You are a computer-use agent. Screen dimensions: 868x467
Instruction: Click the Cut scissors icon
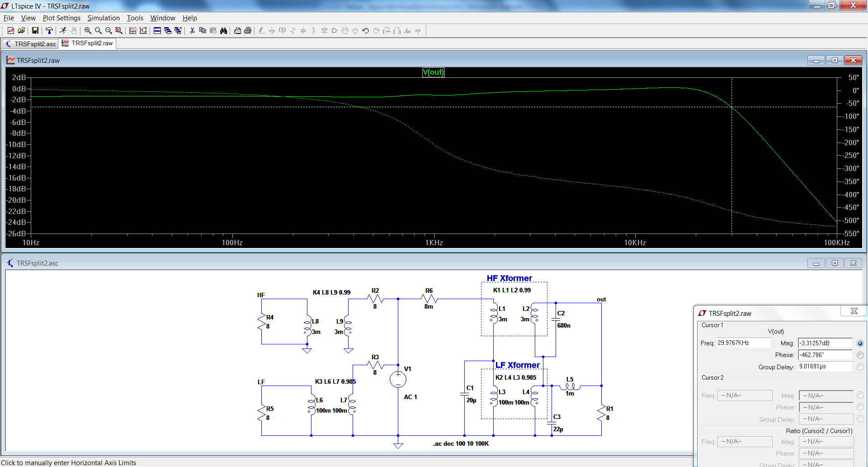point(192,31)
